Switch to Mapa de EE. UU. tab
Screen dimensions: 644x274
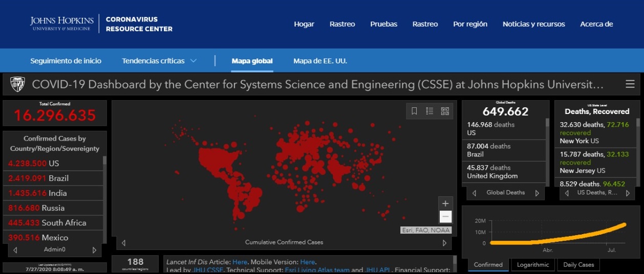(x=320, y=61)
